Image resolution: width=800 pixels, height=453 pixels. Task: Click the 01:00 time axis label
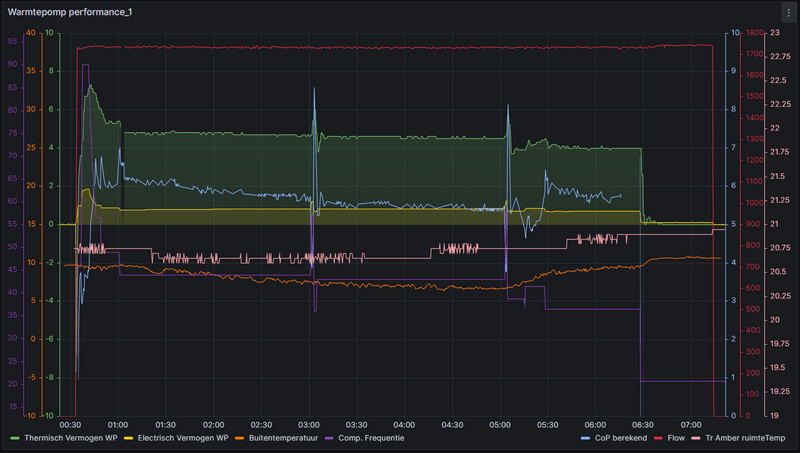point(118,424)
